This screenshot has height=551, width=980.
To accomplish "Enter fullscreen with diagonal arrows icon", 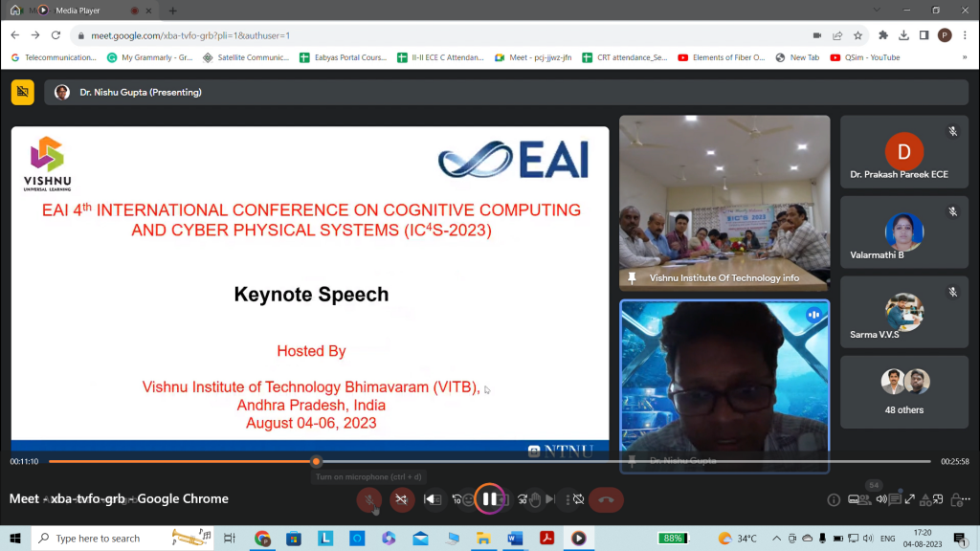I will coord(910,499).
